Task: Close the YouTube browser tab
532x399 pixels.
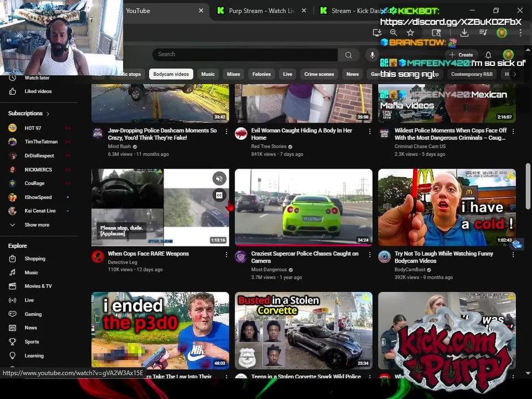Action: (201, 11)
